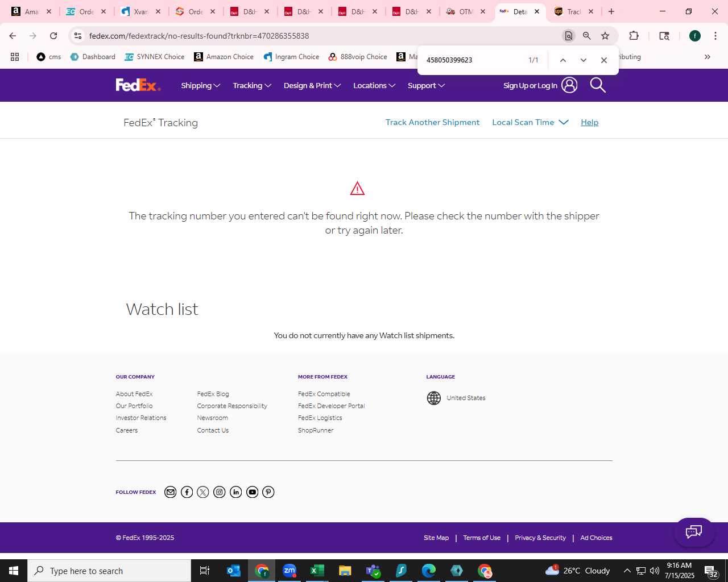Click Sign Up or Log In

(530, 86)
